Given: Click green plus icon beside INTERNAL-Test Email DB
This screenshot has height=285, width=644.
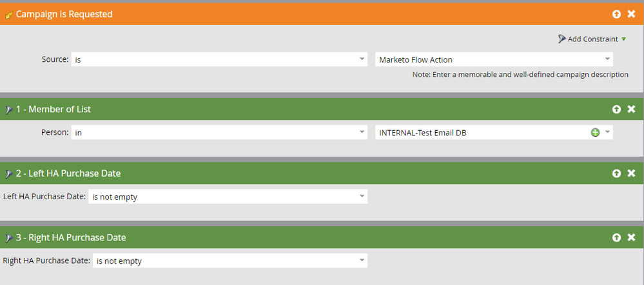Looking at the screenshot, I should [x=595, y=132].
